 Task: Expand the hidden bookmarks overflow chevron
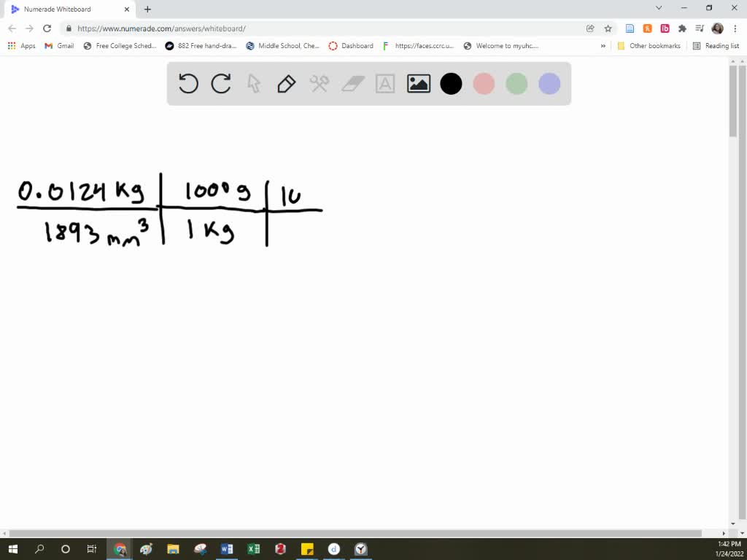(603, 45)
